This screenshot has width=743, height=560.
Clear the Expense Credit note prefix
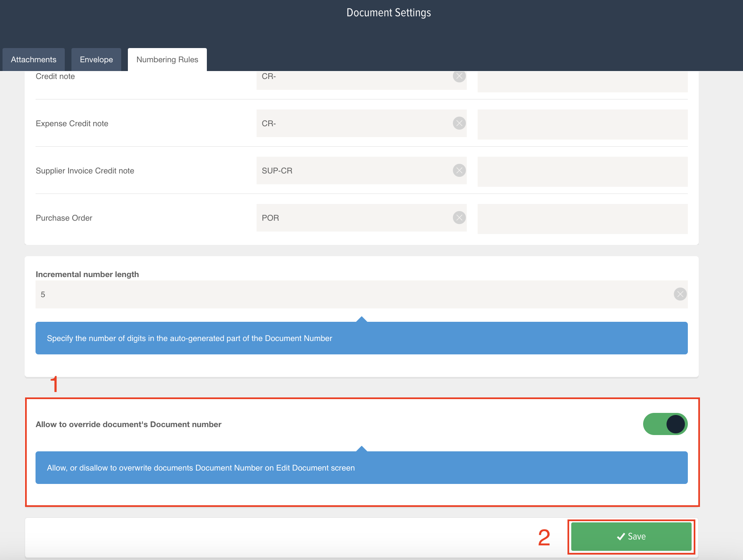pos(458,123)
